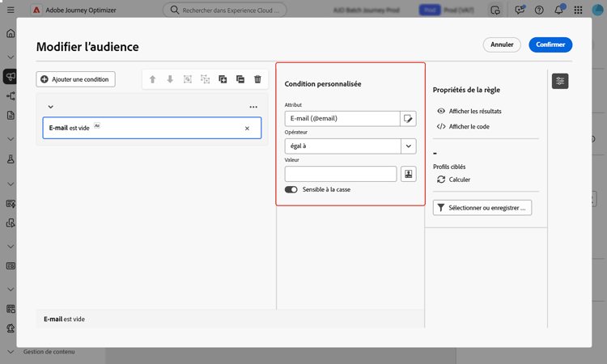Image resolution: width=607 pixels, height=364 pixels.
Task: Open the Sélectionner ou enregistrer filter menu
Action: click(482, 208)
